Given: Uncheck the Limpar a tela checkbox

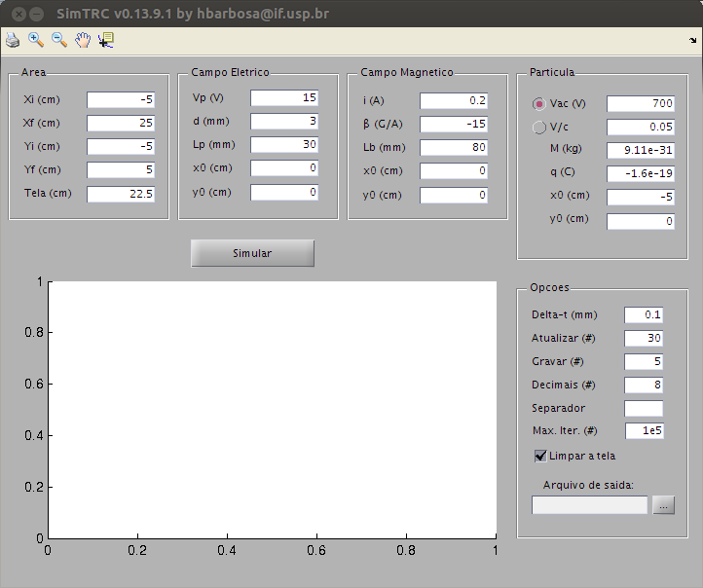Looking at the screenshot, I should [540, 456].
